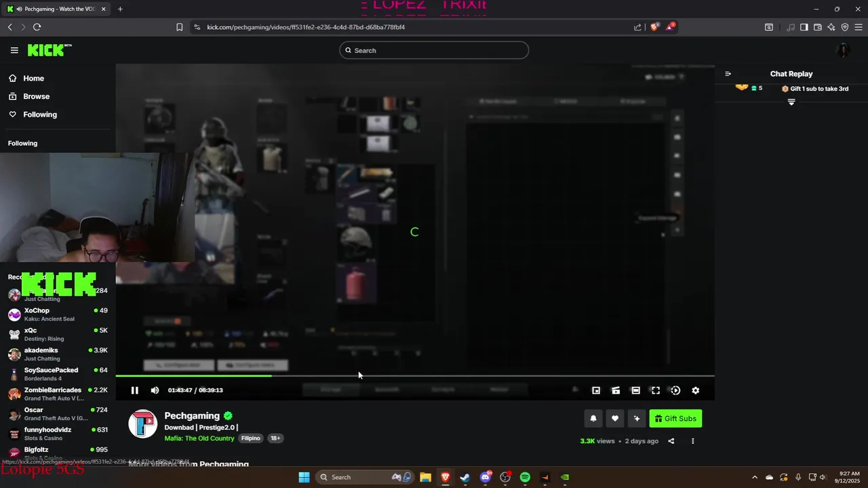The height and width of the screenshot is (488, 868).
Task: Open SoySaucePacked recommended channel
Action: 58,374
